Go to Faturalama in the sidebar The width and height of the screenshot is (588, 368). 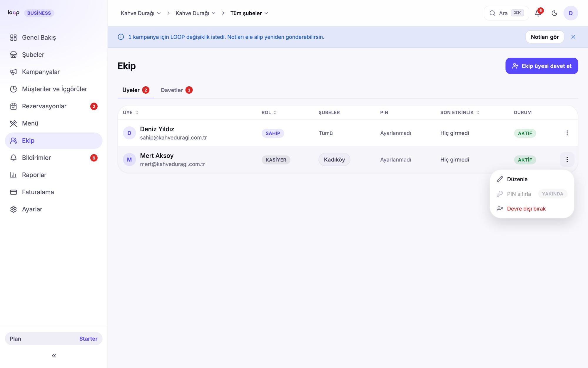pos(54,192)
